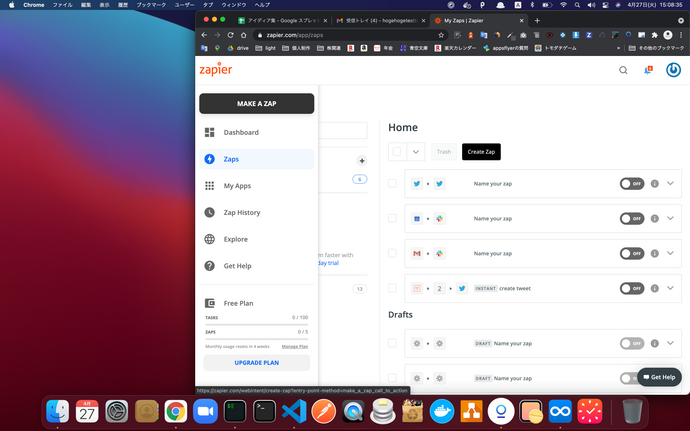Open the ブックマーク menu in menu bar

tap(151, 5)
